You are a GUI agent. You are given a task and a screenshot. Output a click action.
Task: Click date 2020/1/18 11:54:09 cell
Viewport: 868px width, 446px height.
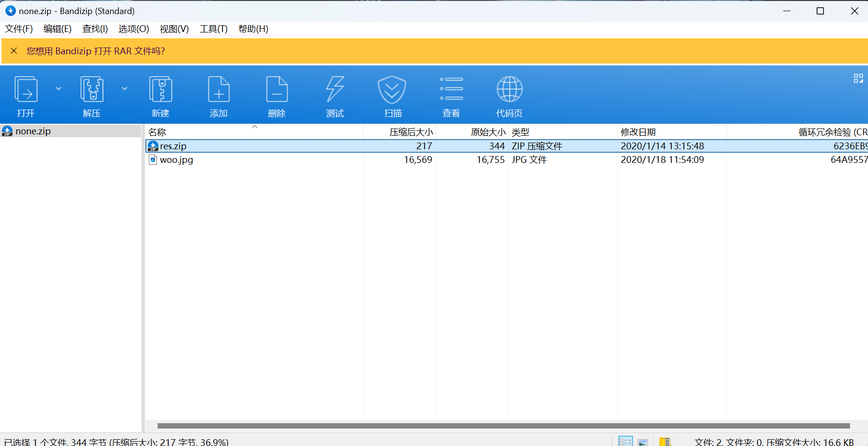pos(663,159)
